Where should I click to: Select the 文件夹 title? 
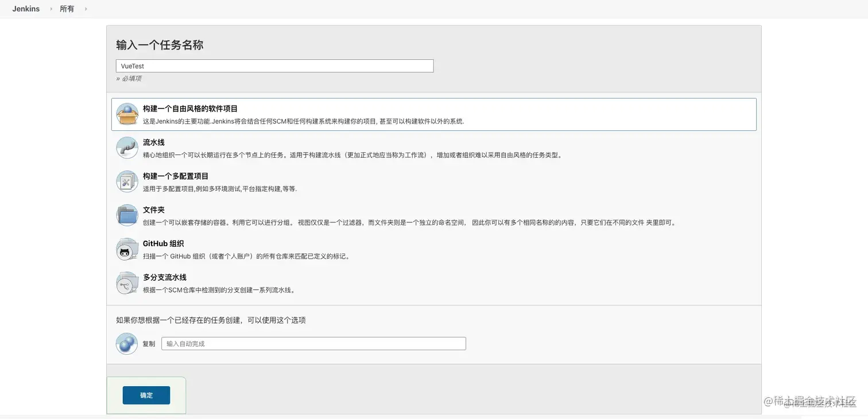(154, 210)
